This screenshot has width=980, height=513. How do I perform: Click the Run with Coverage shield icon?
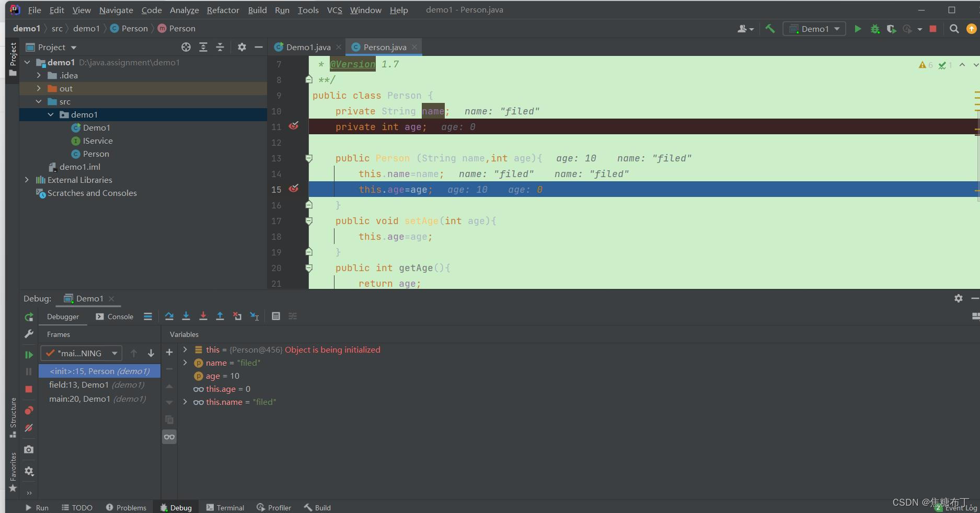coord(892,29)
